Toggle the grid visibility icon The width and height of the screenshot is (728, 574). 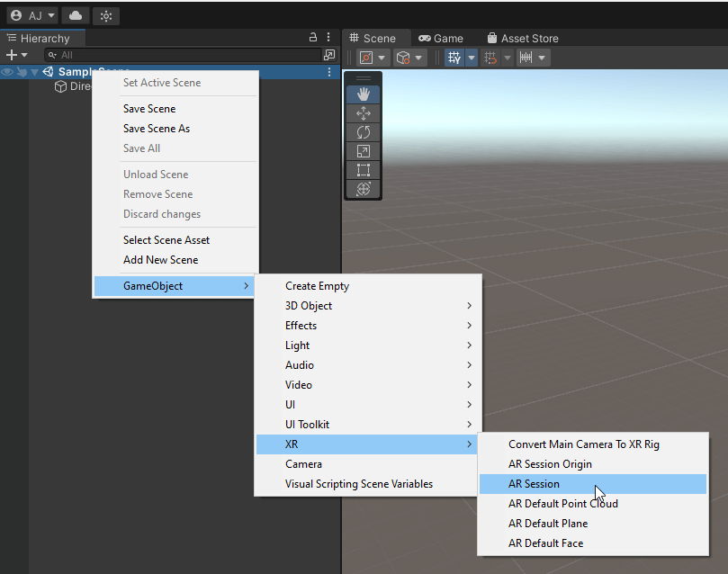click(454, 58)
